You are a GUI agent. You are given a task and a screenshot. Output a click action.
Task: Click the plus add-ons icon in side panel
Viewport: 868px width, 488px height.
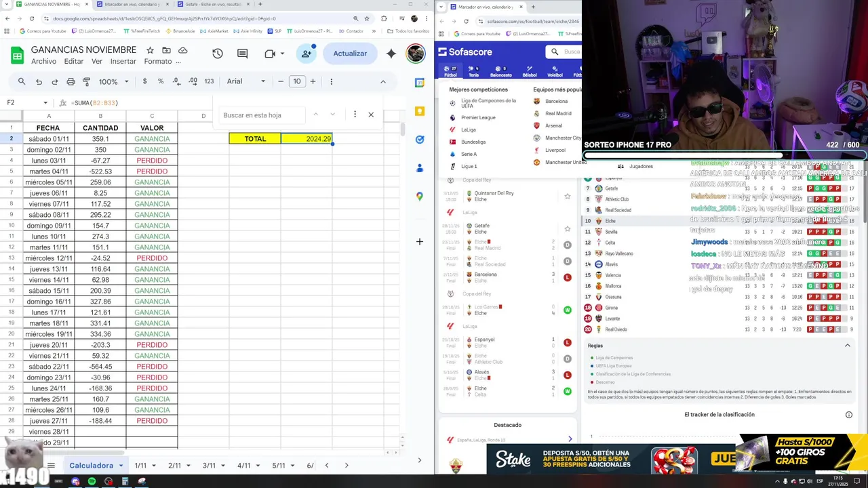(x=420, y=241)
